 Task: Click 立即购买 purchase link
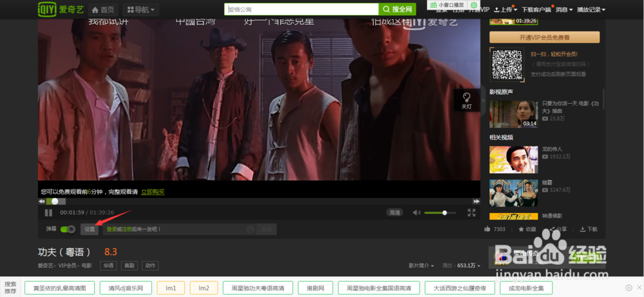[x=153, y=192]
